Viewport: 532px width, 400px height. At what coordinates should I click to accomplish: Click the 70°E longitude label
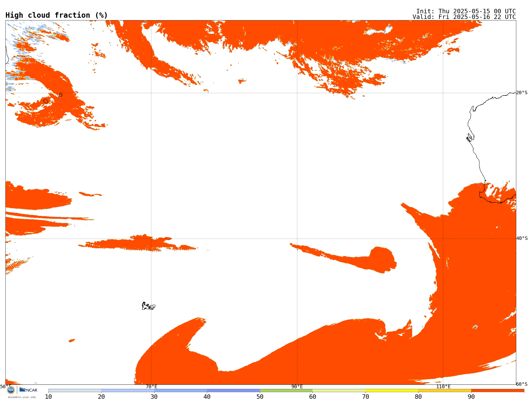click(x=151, y=386)
